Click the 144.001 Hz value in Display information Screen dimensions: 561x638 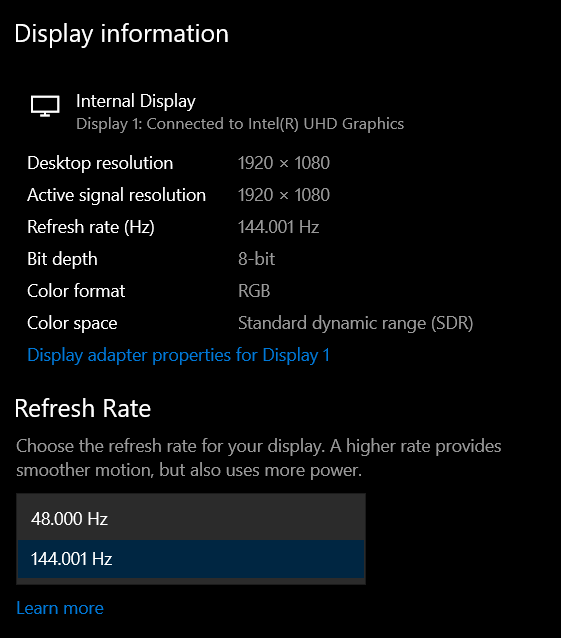coord(278,227)
